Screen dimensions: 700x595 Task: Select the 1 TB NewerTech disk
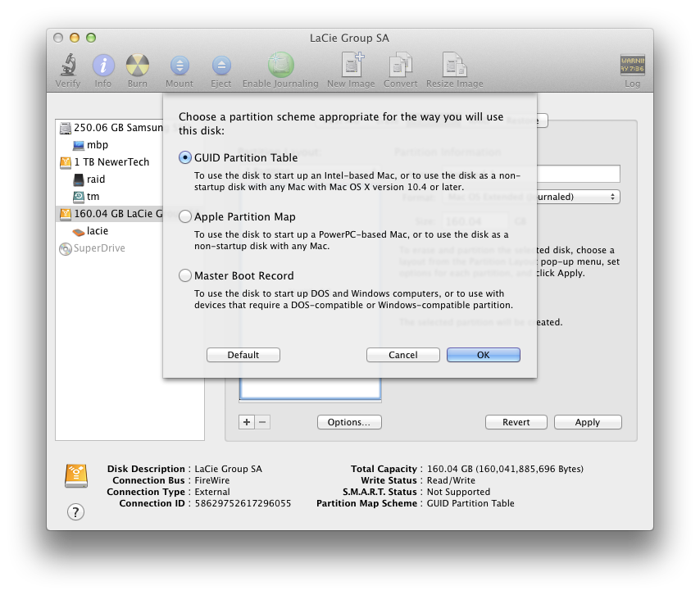coord(104,162)
